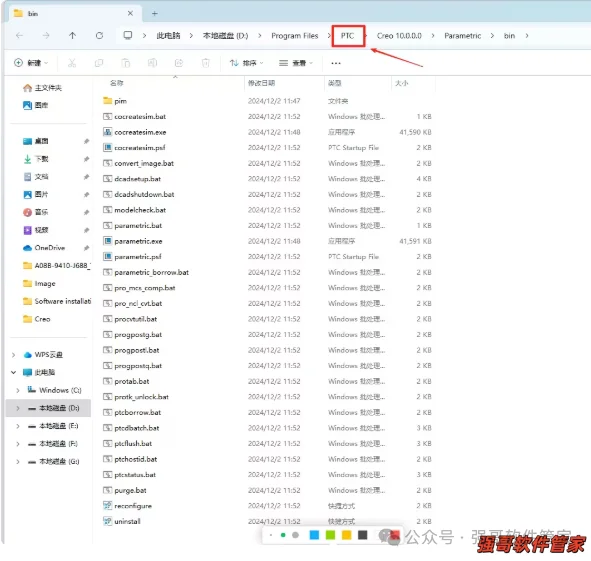Click local disk (D:) breadcrumb
Screen dimensions: 591x561
coord(225,36)
